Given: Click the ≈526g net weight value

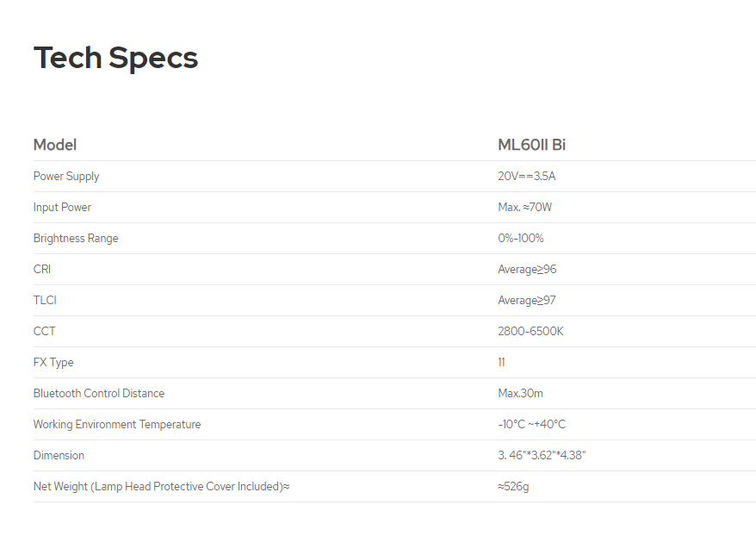Looking at the screenshot, I should 513,487.
